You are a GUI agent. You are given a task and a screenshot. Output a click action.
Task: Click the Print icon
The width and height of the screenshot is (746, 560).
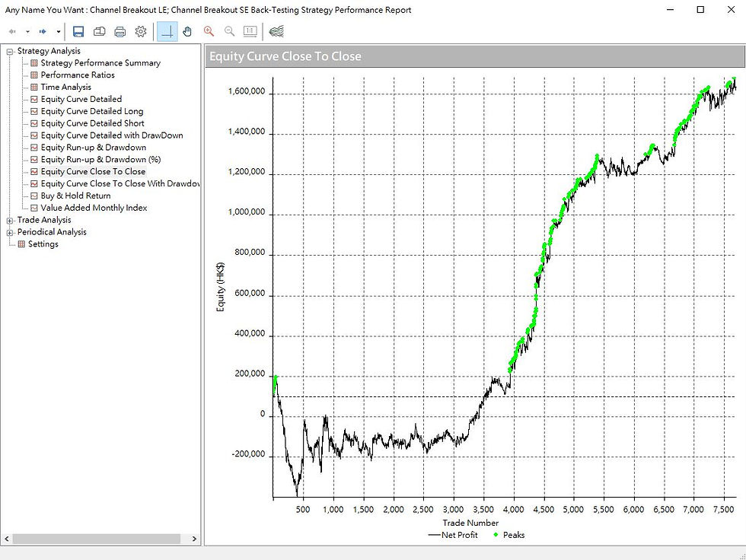120,31
